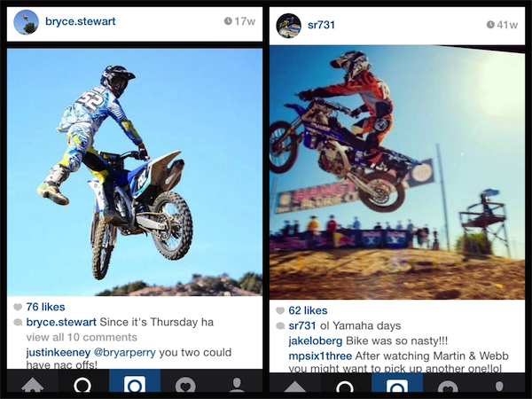Open @bryarperry mention link
This screenshot has width=532, height=399.
pos(124,353)
